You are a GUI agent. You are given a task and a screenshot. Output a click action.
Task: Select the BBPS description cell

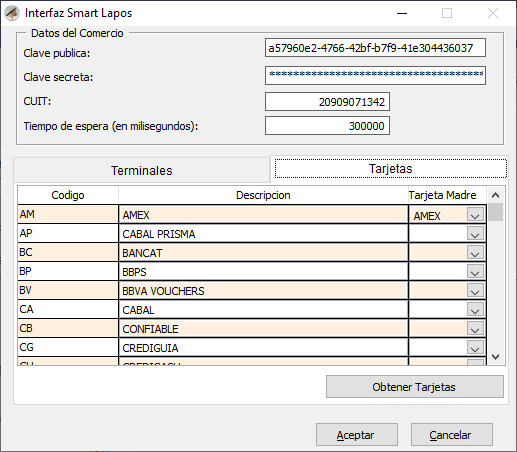(x=263, y=272)
